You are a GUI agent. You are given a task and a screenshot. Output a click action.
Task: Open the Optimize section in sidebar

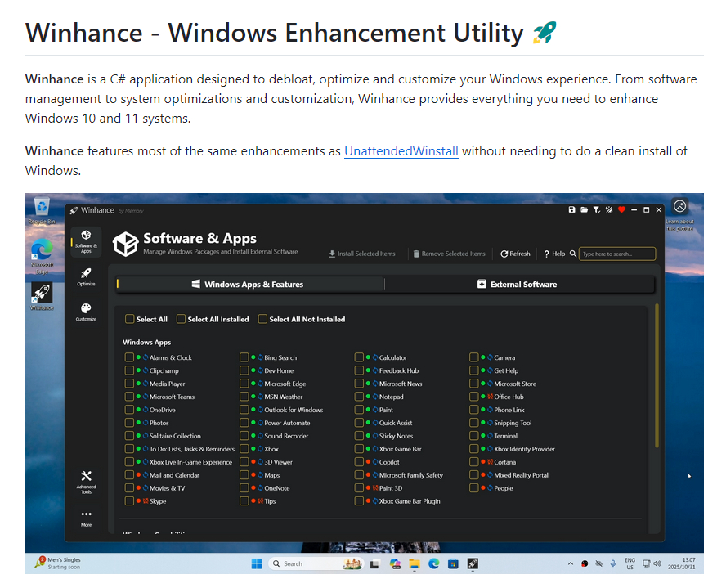[86, 276]
